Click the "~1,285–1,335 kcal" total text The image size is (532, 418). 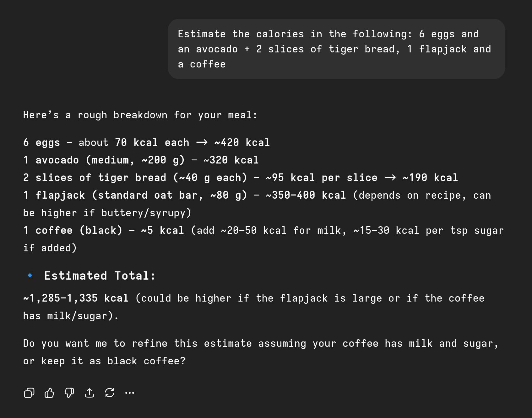76,298
